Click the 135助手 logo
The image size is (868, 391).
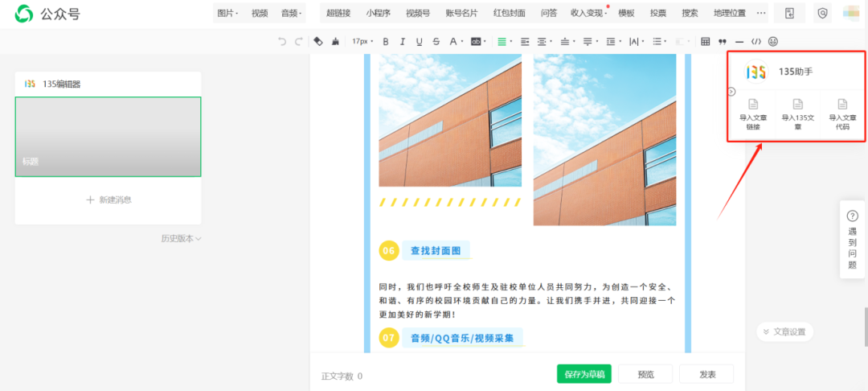756,72
